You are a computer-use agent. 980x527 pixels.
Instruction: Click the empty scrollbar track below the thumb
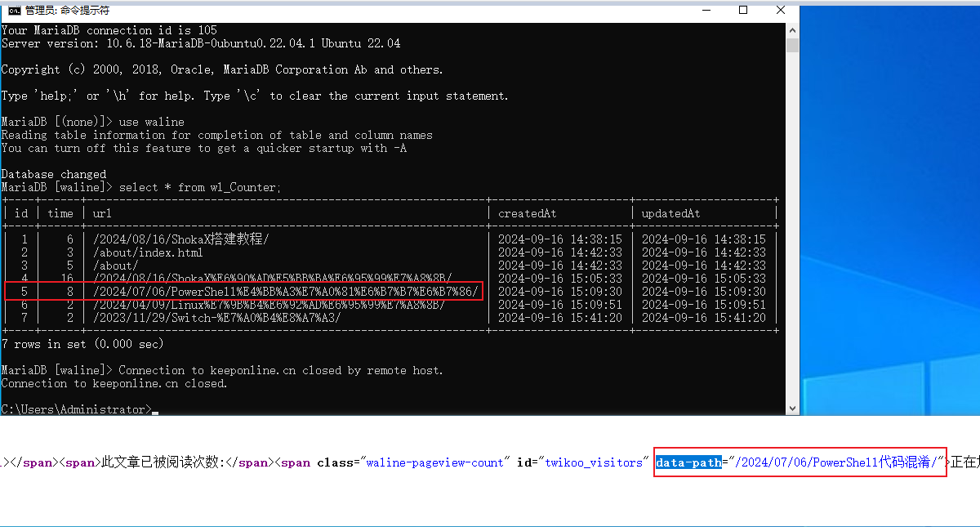click(x=792, y=229)
